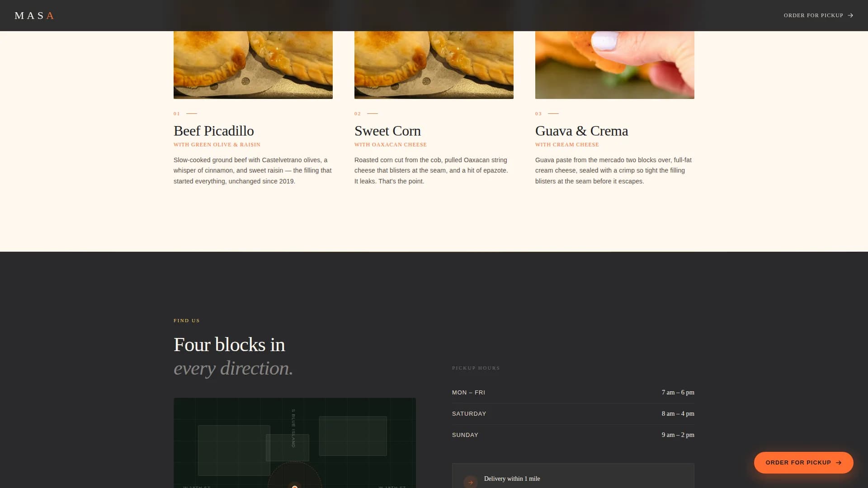868x488 pixels.
Task: Select the Beef Picadillo heading
Action: (x=214, y=131)
